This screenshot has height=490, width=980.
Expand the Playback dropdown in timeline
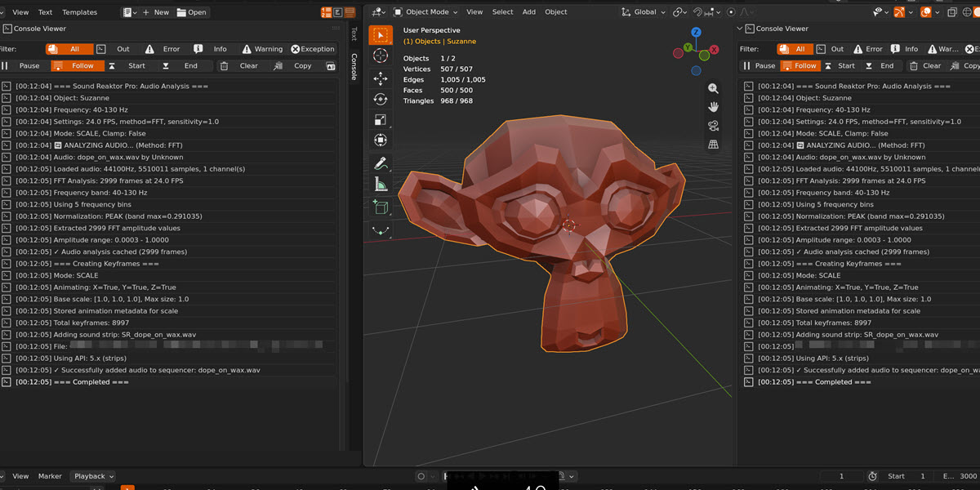tap(93, 476)
